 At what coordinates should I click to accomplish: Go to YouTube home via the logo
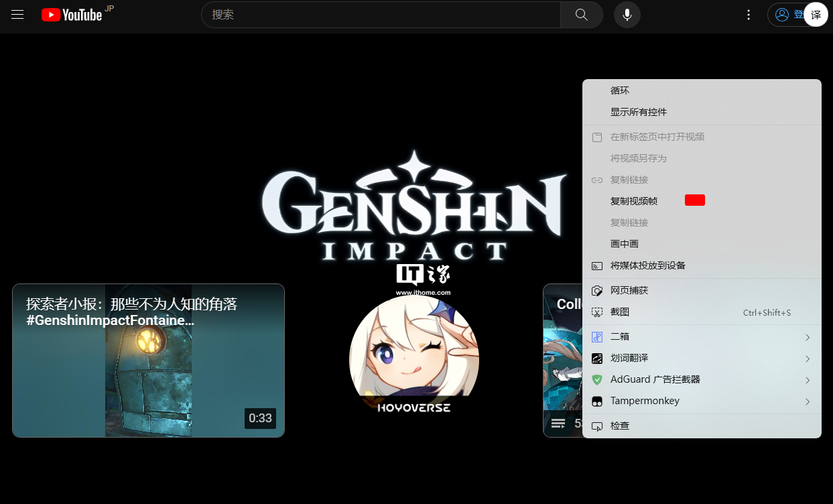(72, 15)
